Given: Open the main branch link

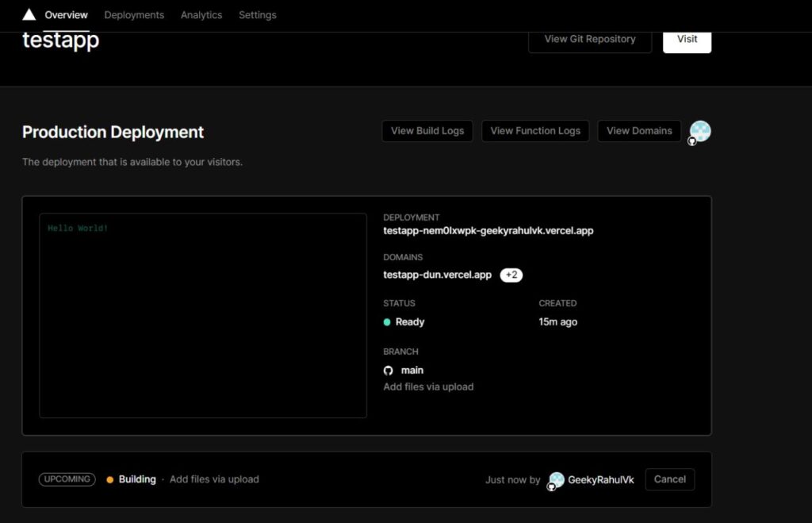Looking at the screenshot, I should click(x=412, y=371).
